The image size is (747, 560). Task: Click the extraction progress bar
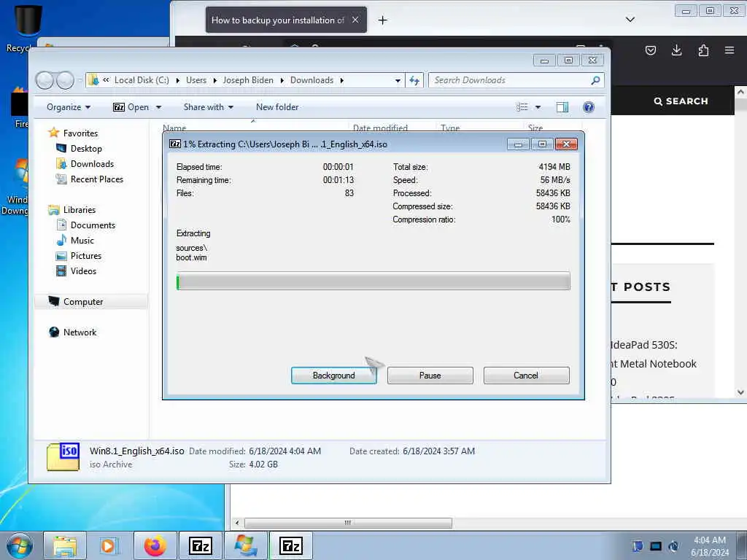(373, 281)
